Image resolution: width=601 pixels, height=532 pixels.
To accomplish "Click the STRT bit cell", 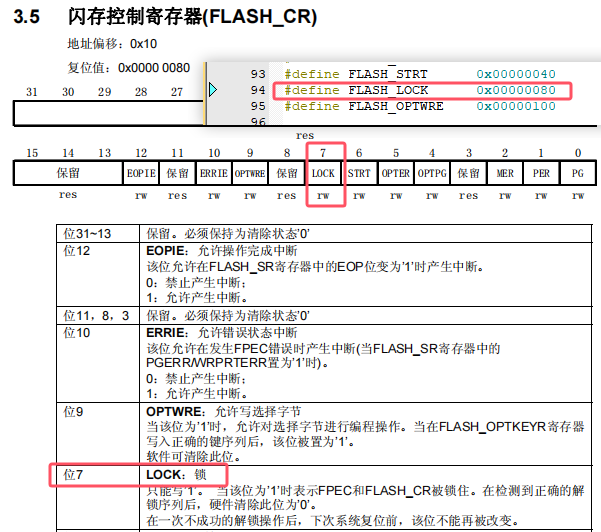I will pyautogui.click(x=359, y=173).
